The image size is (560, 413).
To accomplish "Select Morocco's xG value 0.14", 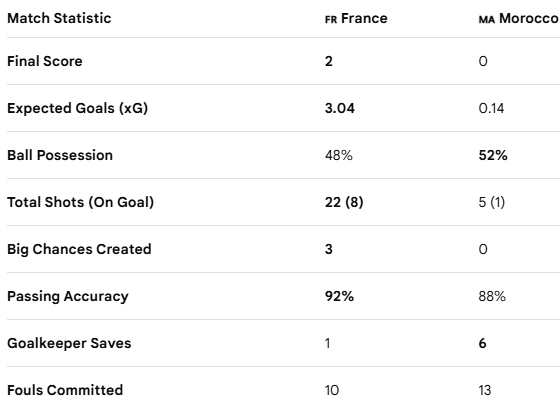I will tap(491, 108).
